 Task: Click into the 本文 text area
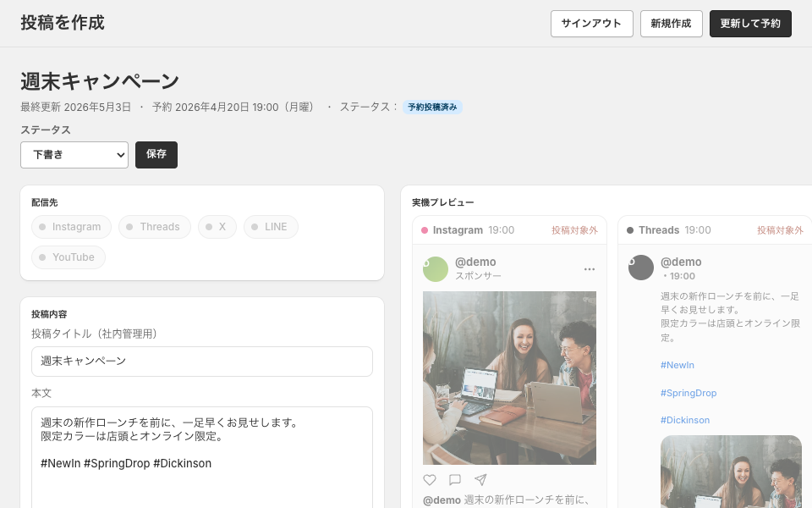tap(202, 457)
